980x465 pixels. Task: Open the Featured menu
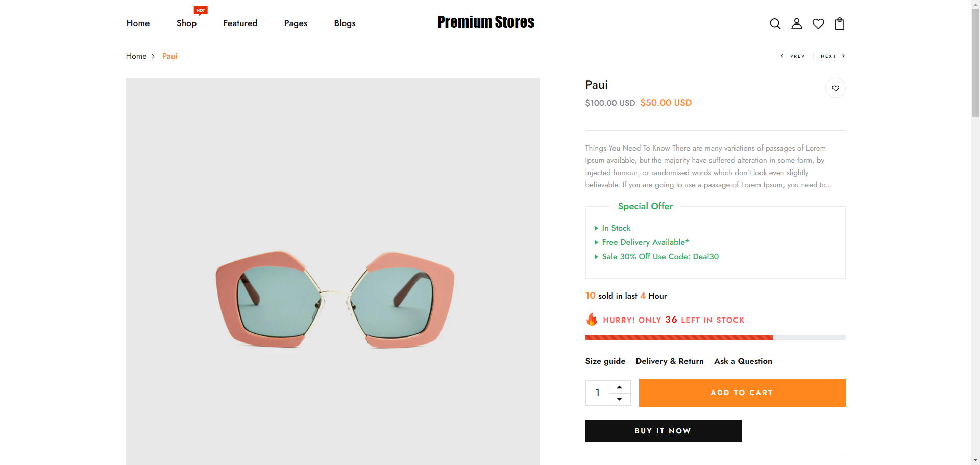click(x=240, y=23)
